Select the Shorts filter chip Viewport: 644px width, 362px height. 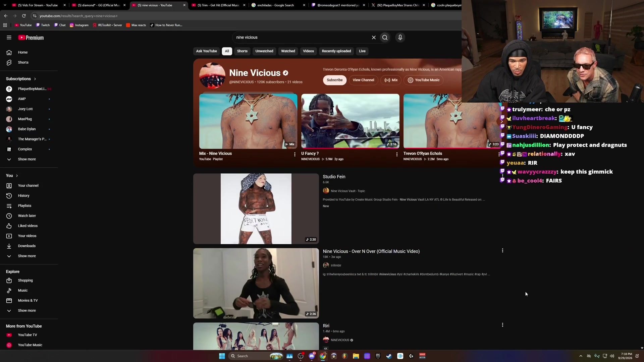point(242,51)
